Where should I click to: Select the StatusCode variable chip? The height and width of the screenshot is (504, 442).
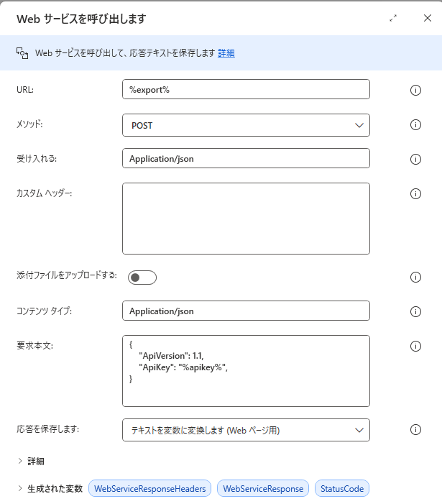pyautogui.click(x=342, y=489)
